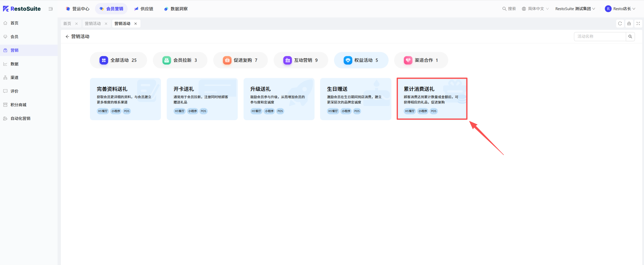Open 积分商城 in the sidebar
644x265 pixels.
click(18, 105)
